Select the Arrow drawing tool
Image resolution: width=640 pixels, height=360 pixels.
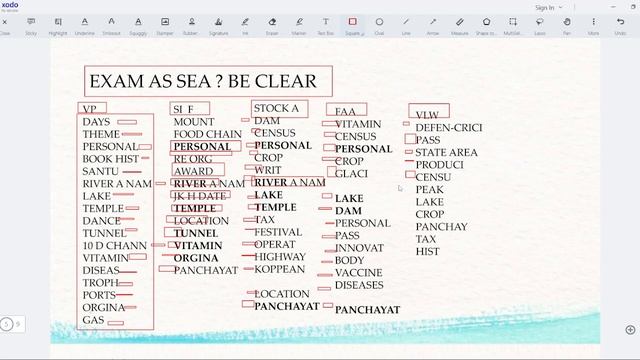coord(433,25)
